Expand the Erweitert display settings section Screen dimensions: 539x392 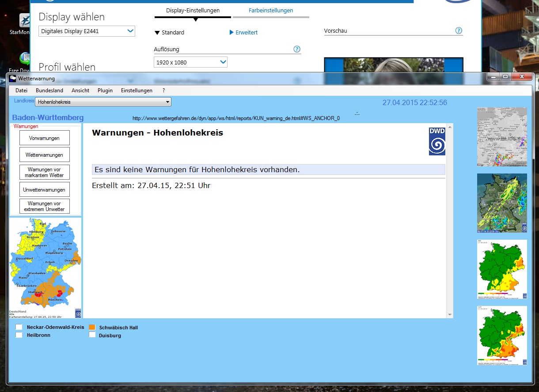coord(243,33)
